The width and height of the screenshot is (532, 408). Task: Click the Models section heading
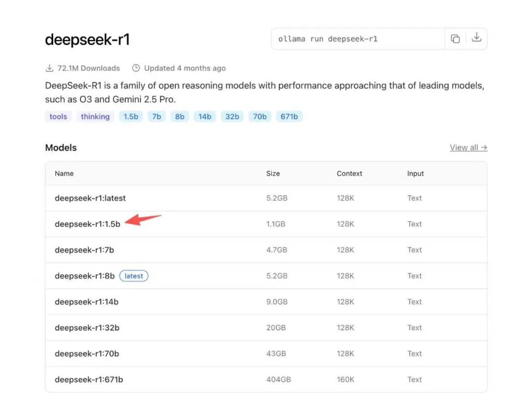point(61,148)
